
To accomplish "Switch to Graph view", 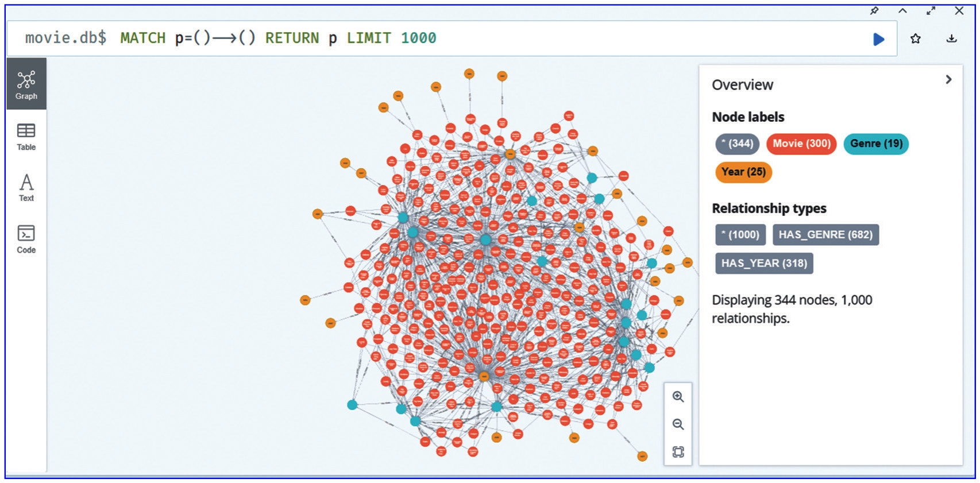I will coord(26,84).
